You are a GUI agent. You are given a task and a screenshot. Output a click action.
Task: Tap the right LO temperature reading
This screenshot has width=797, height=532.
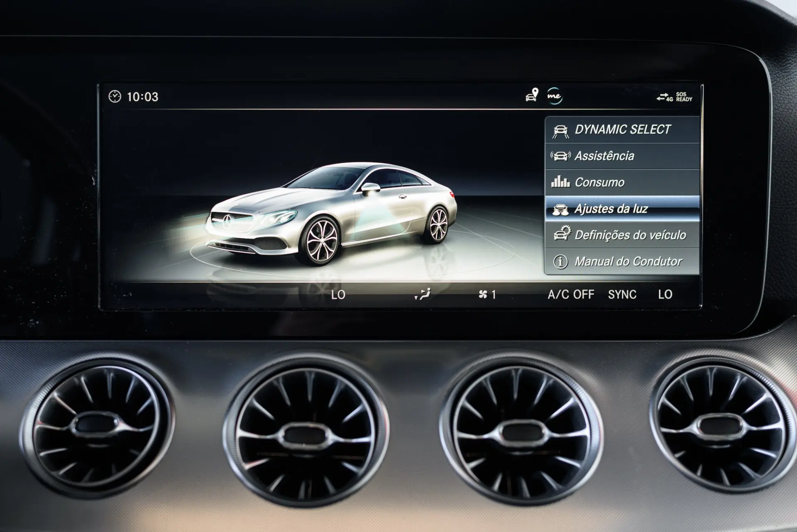[x=665, y=295]
